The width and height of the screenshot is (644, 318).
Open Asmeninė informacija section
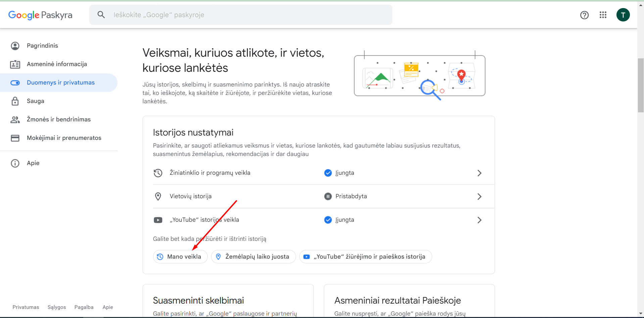click(59, 64)
